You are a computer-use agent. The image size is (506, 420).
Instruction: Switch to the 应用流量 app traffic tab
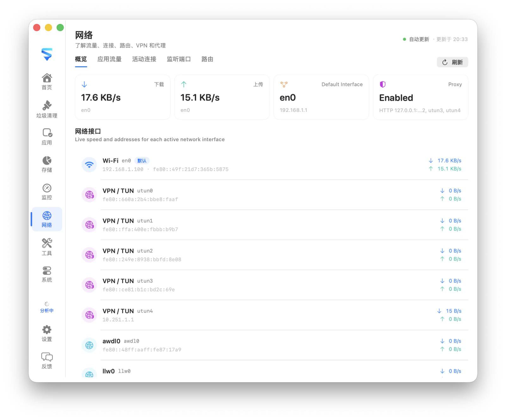tap(109, 59)
